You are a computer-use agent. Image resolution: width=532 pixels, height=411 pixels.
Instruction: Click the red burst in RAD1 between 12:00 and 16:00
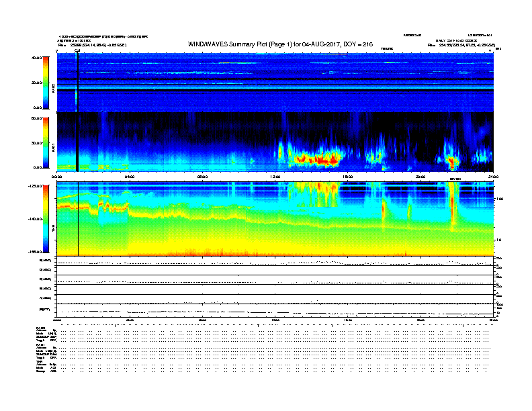(x=316, y=159)
